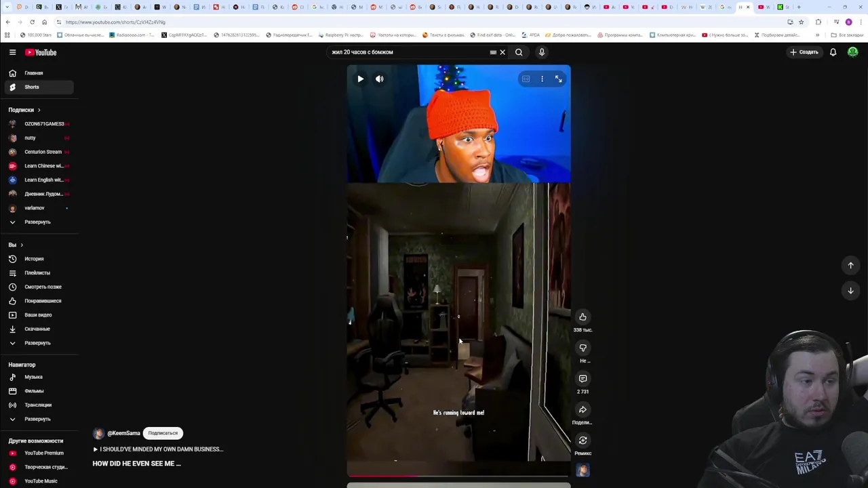This screenshot has width=868, height=488.
Task: Seek on the Short's red progress bar
Action: [x=458, y=476]
